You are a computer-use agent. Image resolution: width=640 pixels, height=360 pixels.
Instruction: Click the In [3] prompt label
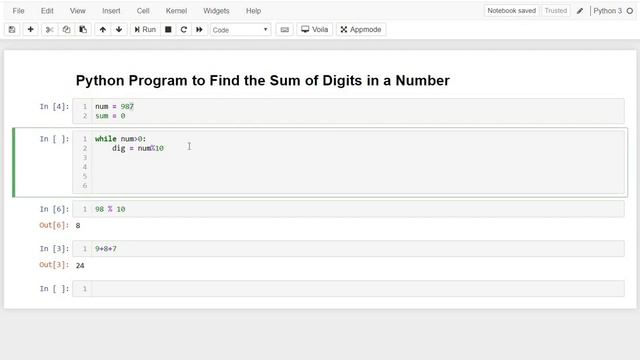tap(54, 249)
